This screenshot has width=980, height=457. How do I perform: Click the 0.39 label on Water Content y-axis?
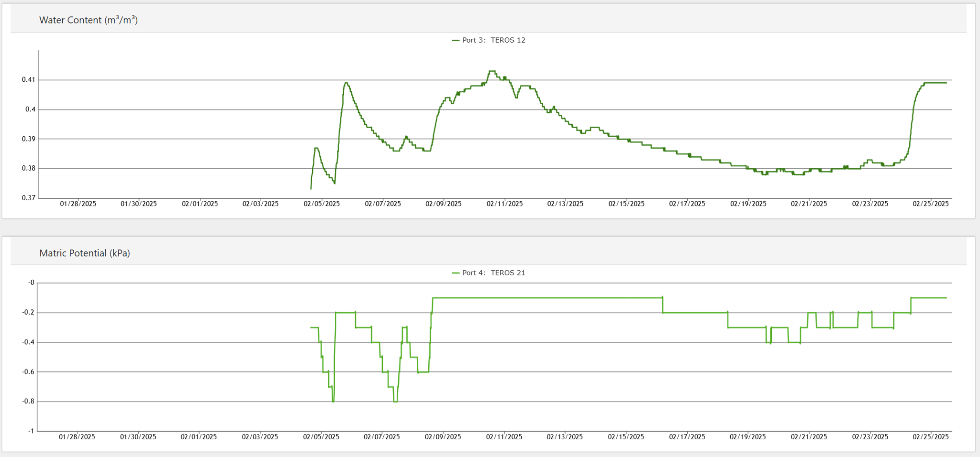(x=28, y=139)
